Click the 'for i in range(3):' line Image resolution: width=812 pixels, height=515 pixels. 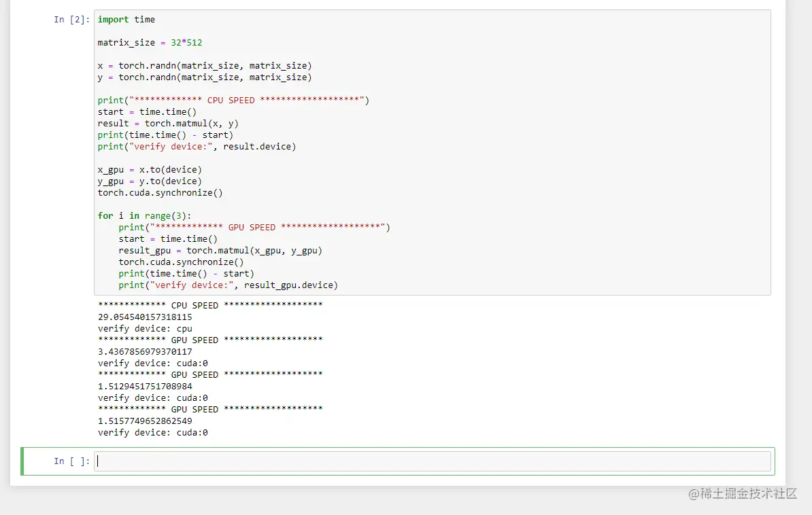(x=144, y=216)
